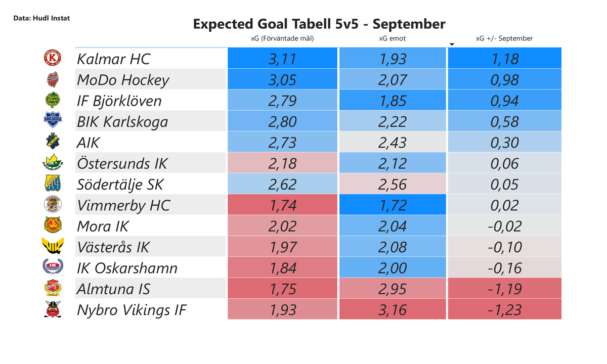Click the Västerås IK yellow logo

pyautogui.click(x=53, y=247)
